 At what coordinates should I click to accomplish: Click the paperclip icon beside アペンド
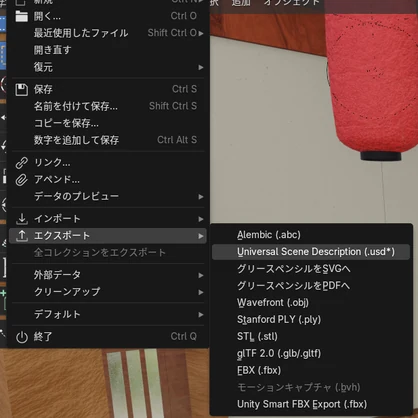tap(22, 180)
